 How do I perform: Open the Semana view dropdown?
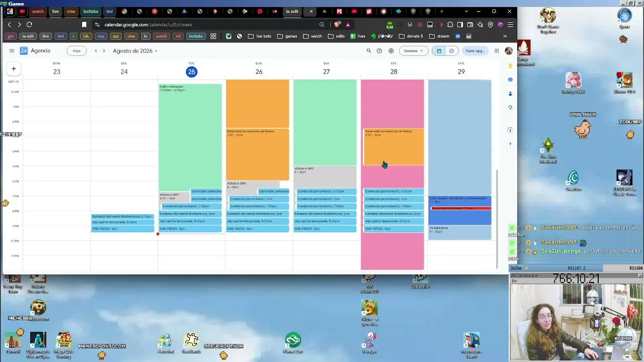point(413,51)
